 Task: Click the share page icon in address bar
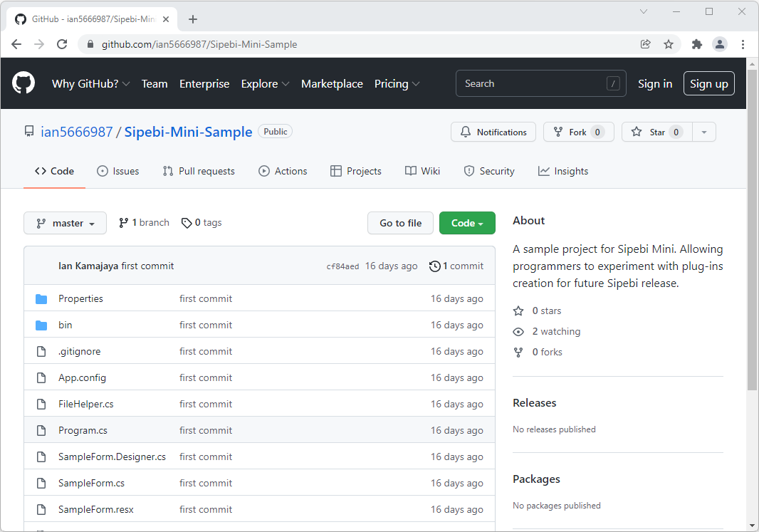(645, 44)
